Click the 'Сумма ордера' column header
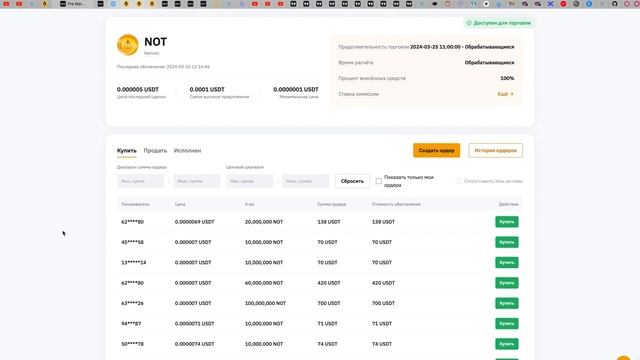 (x=331, y=204)
